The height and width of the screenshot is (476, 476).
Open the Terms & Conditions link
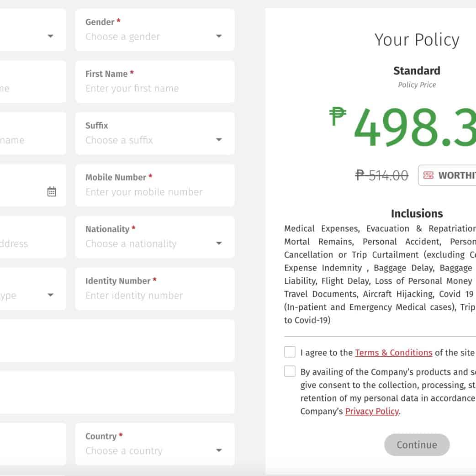point(393,353)
